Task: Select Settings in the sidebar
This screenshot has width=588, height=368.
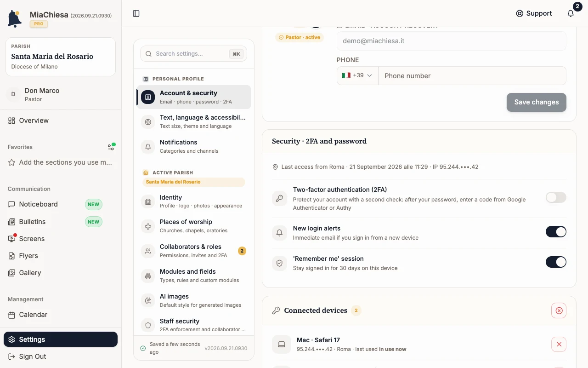Action: (61, 339)
